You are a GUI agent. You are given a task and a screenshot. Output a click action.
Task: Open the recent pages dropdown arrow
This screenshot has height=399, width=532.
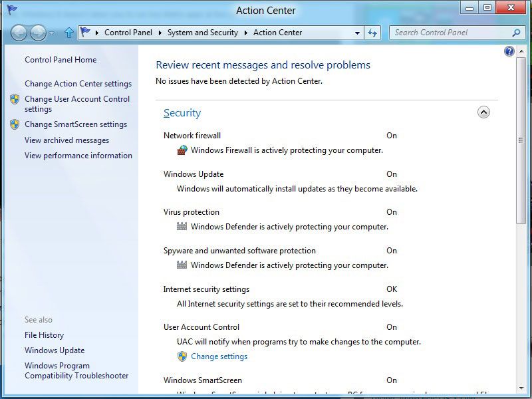(52, 33)
